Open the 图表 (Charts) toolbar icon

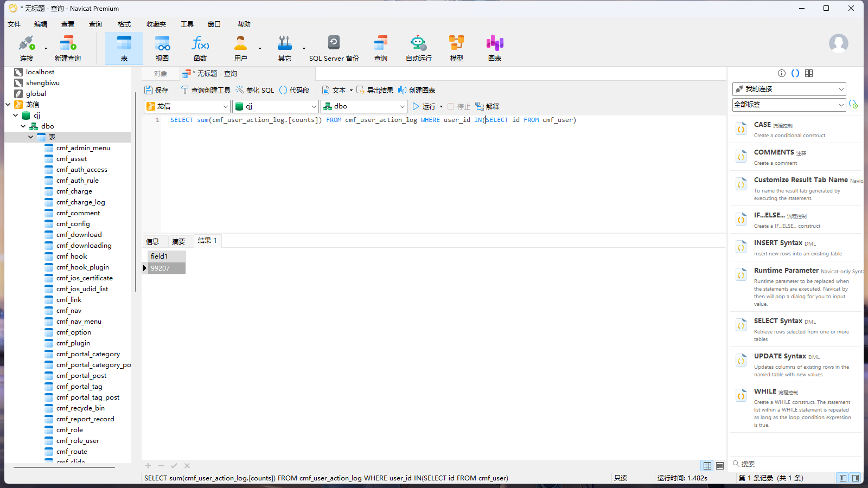coord(494,48)
